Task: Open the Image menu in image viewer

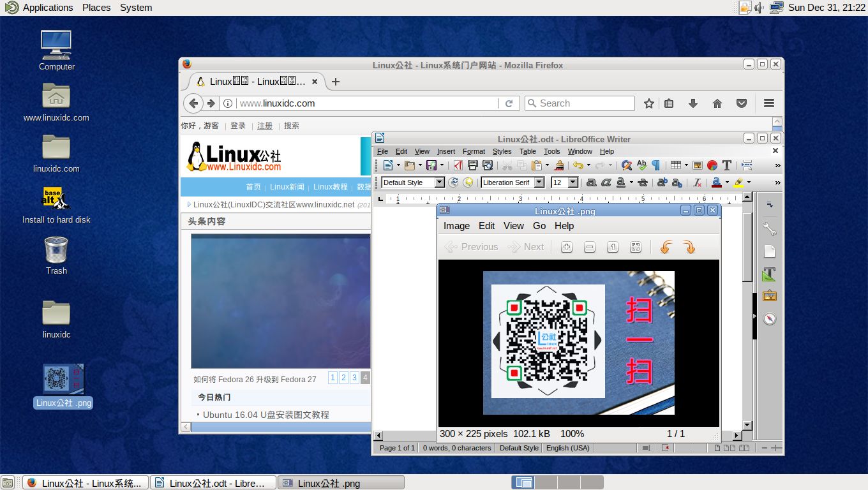Action: click(x=456, y=226)
